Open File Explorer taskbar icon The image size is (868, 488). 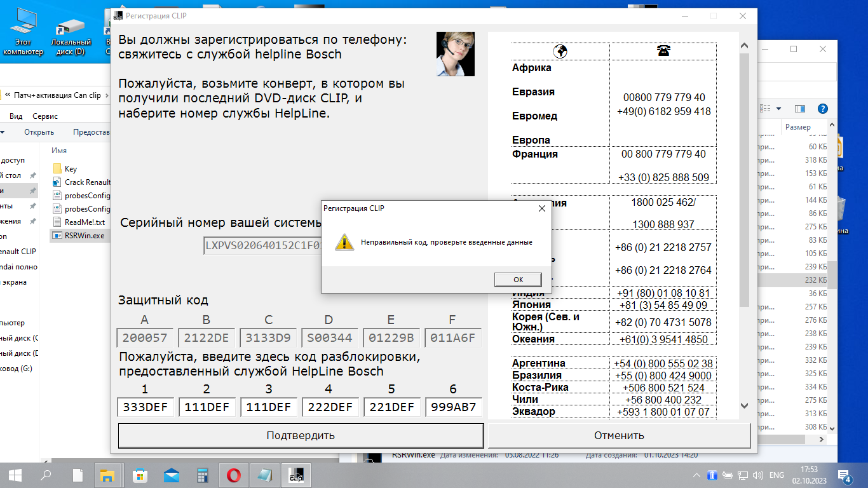(x=108, y=475)
